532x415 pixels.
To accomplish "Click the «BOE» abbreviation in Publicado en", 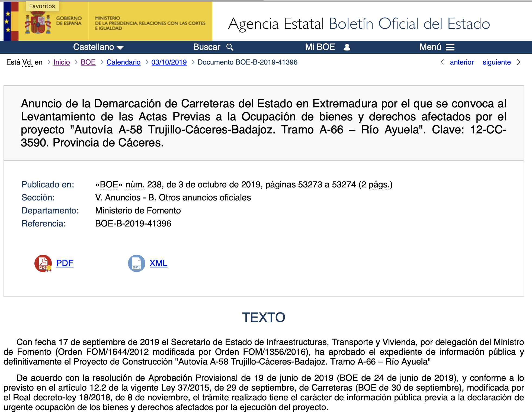I will coord(109,185).
